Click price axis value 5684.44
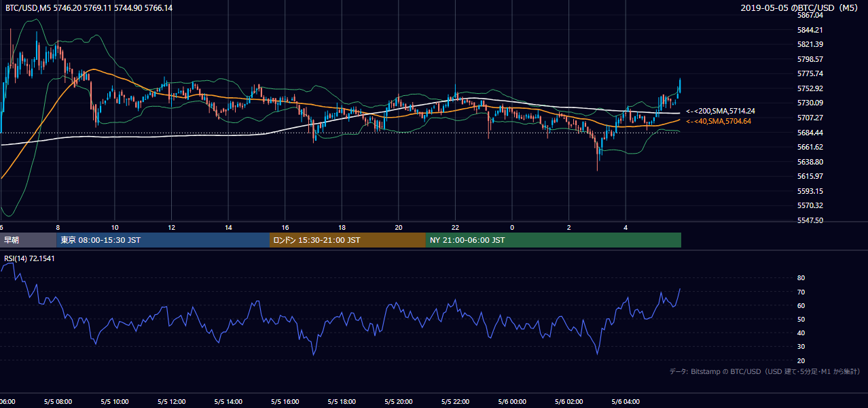The width and height of the screenshot is (868, 408). (810, 132)
